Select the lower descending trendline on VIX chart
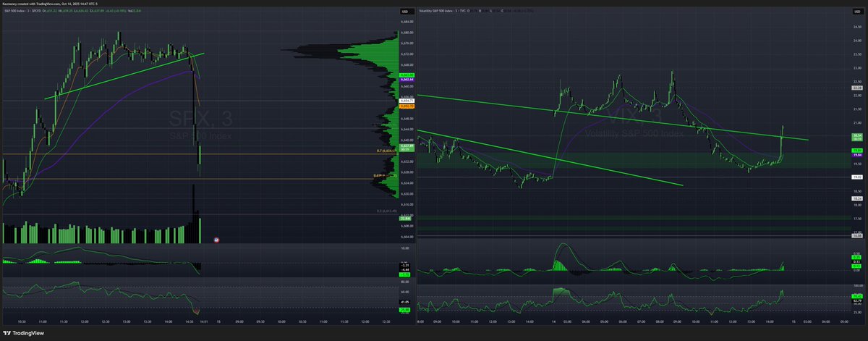The image size is (868, 341). [x=550, y=158]
